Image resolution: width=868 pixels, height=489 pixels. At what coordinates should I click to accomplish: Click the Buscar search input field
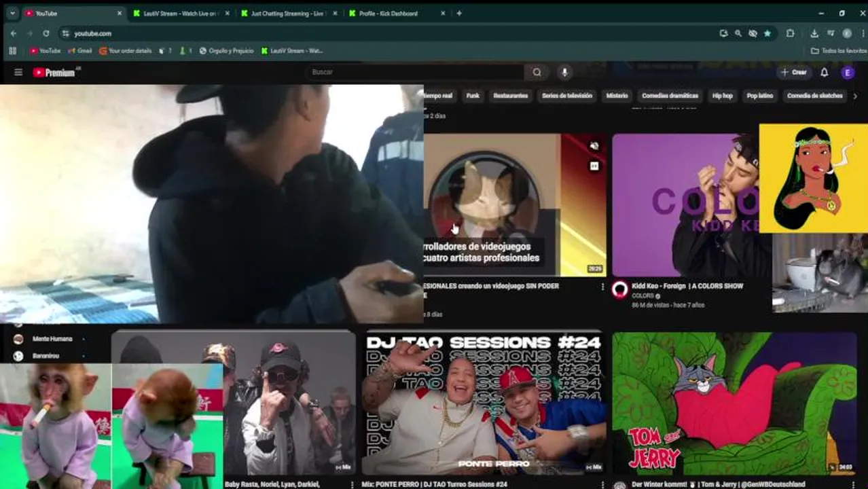tap(415, 72)
